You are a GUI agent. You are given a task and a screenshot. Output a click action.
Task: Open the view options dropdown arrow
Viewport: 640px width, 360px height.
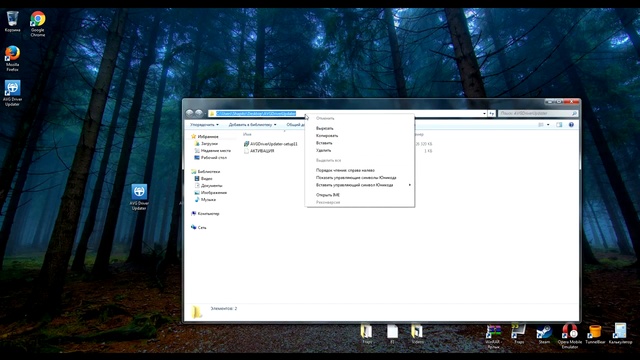tap(548, 124)
